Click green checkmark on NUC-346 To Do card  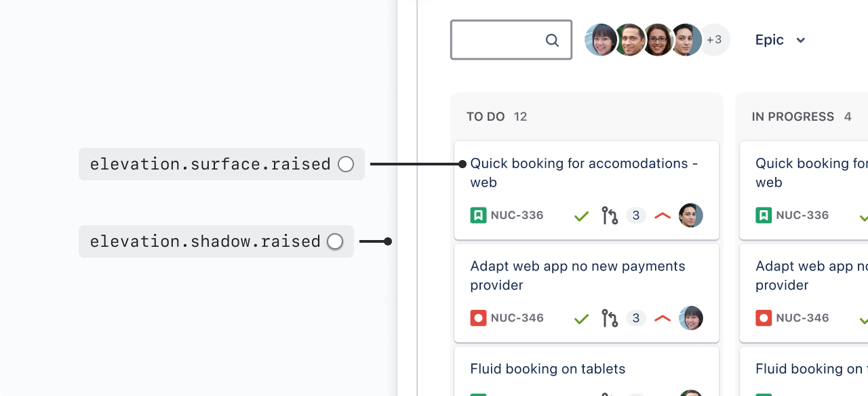click(581, 319)
